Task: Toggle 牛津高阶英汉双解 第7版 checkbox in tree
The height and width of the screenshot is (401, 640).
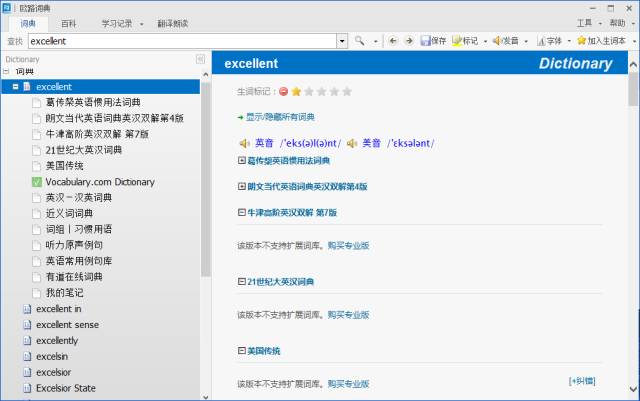Action: 37,134
